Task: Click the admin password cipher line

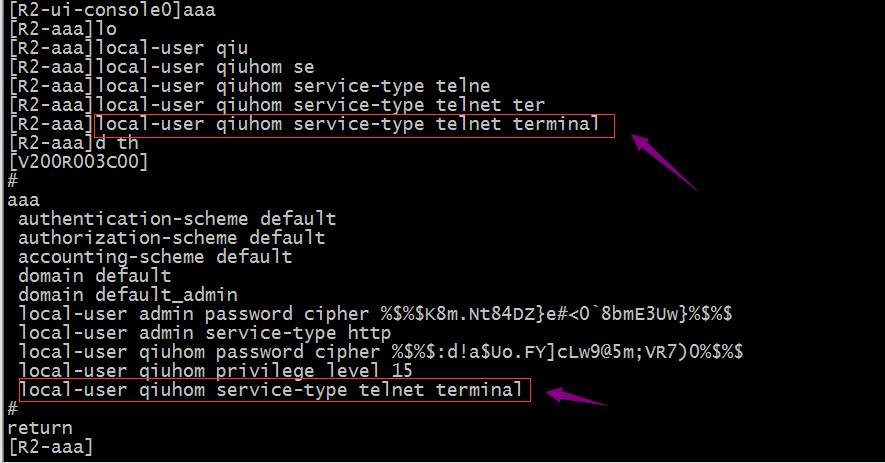Action: click(x=375, y=314)
